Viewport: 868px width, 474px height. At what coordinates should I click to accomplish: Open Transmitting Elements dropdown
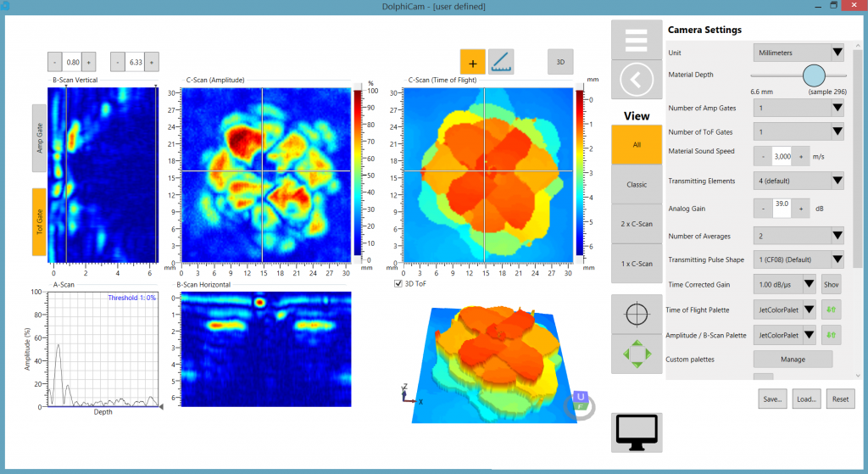click(798, 181)
